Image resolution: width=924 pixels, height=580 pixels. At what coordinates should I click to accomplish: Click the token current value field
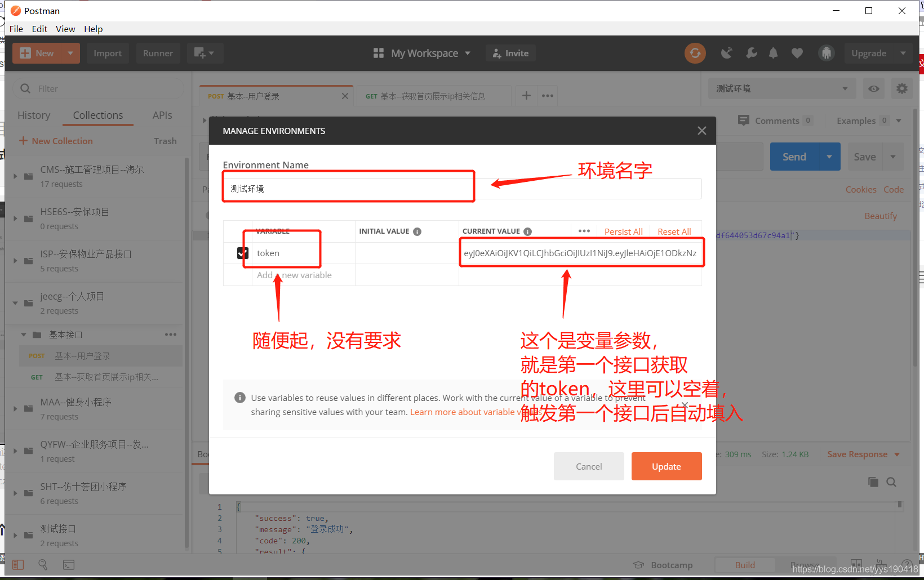(580, 253)
